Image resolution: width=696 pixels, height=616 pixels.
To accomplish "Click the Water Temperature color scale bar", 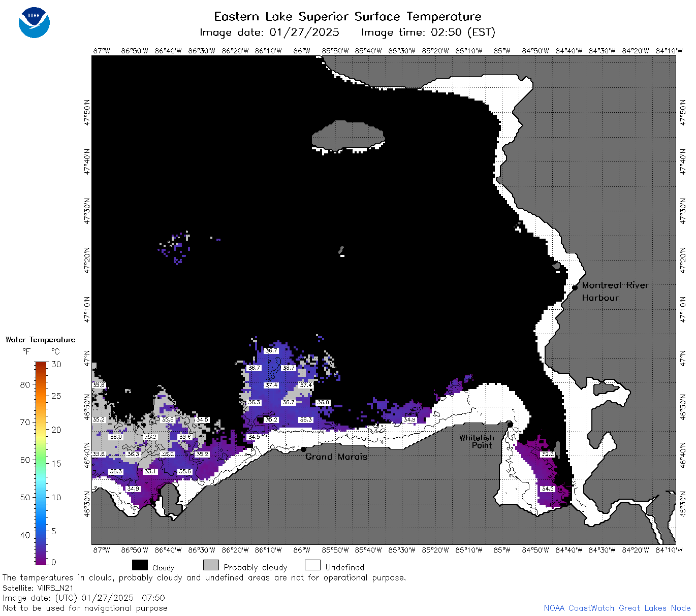I will tap(41, 463).
